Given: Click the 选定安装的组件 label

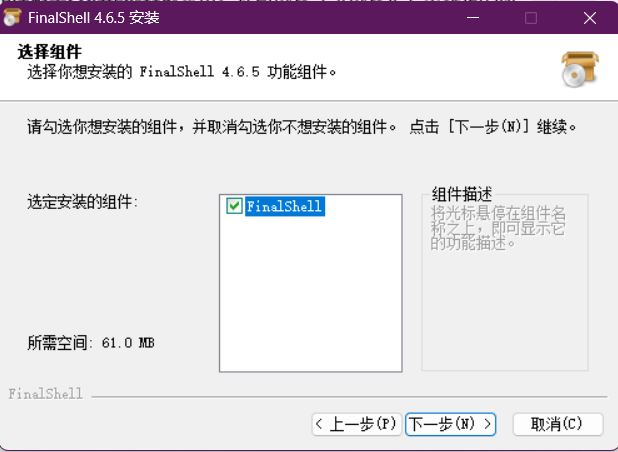Looking at the screenshot, I should (x=82, y=202).
